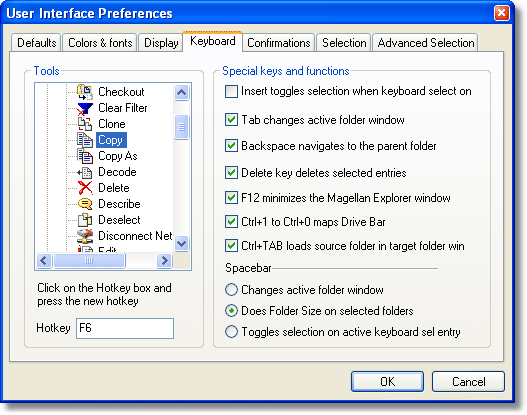Toggle F12 minimizes Magellan Explorer window
The height and width of the screenshot is (415, 527).
[231, 198]
